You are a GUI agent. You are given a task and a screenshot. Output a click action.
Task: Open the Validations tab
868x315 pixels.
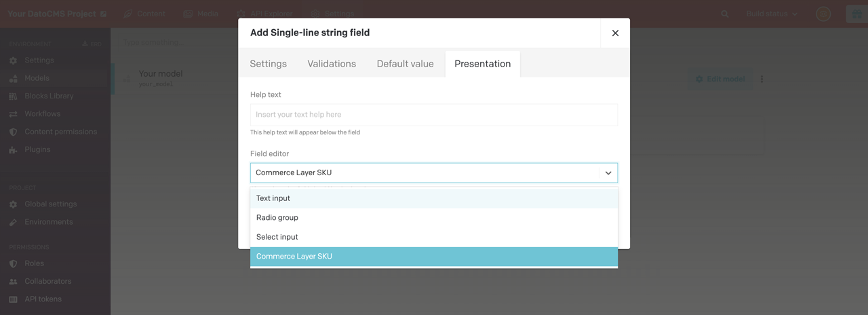point(332,64)
